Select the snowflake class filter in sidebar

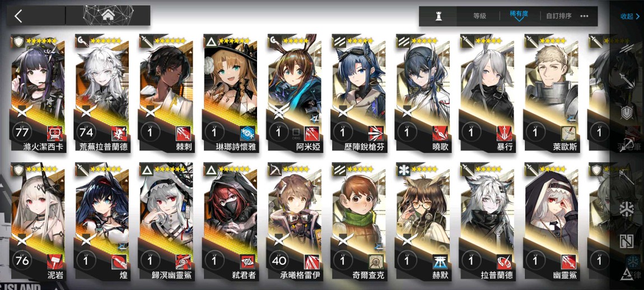point(627,210)
